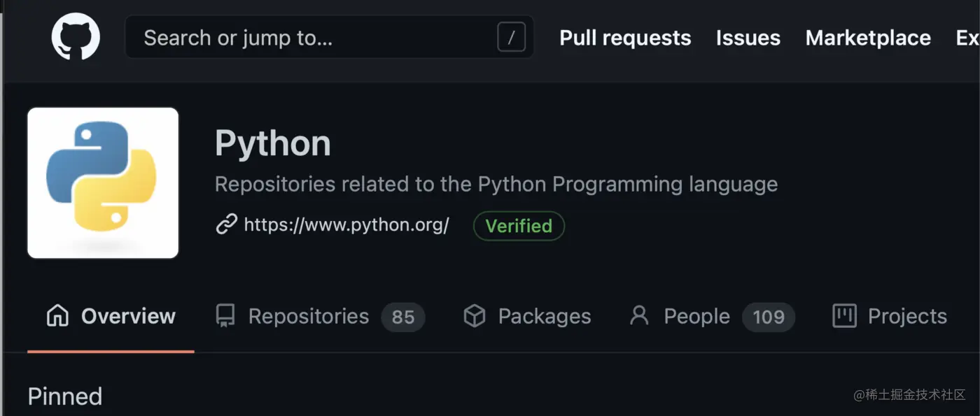The height and width of the screenshot is (416, 980).
Task: Click the Repositories book icon
Action: [x=225, y=316]
